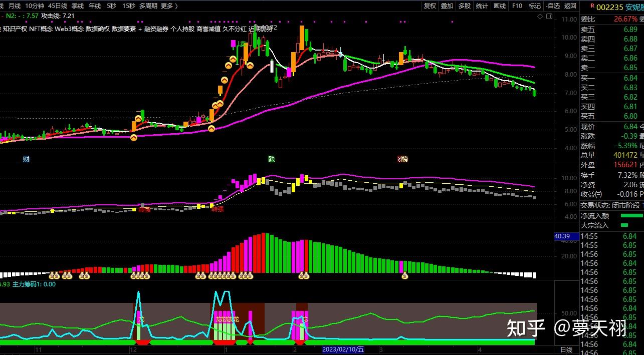644x355 pixels.
Task: Click the 现价 6.84 value
Action: coord(630,127)
